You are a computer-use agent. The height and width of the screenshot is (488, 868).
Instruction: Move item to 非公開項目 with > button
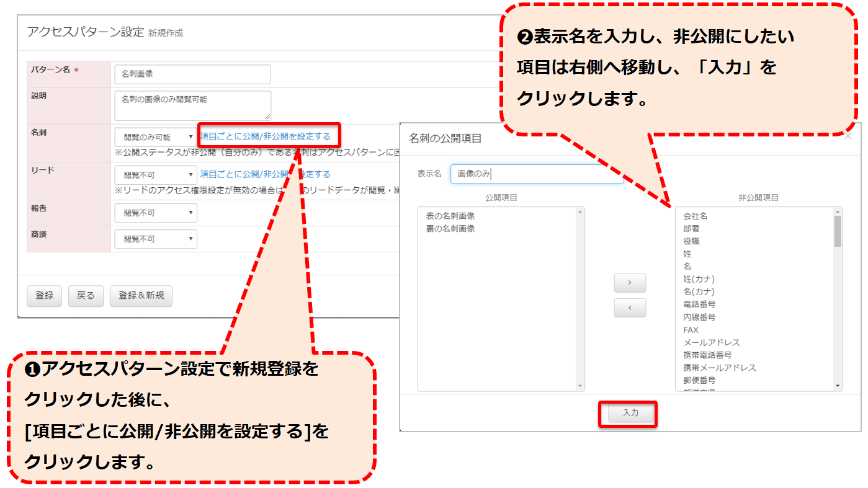pyautogui.click(x=630, y=283)
